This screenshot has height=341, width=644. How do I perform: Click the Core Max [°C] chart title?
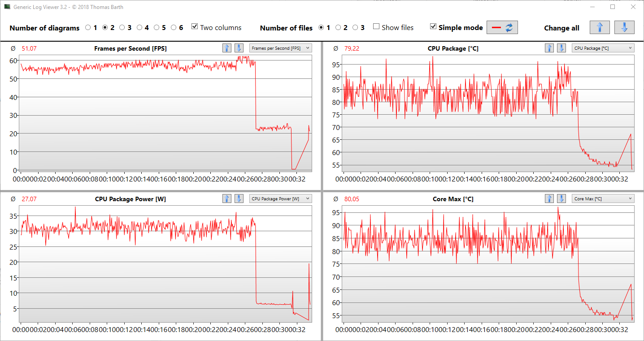[453, 199]
